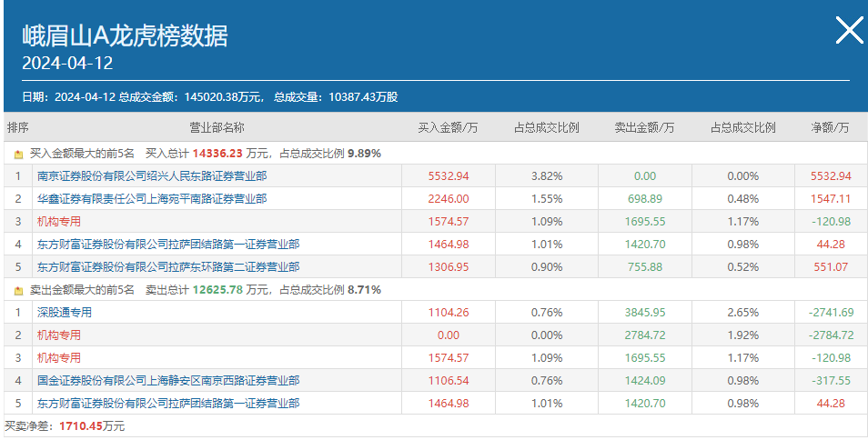Click 3.82% in 南京证券 row
This screenshot has height=440, width=868.
click(x=547, y=176)
